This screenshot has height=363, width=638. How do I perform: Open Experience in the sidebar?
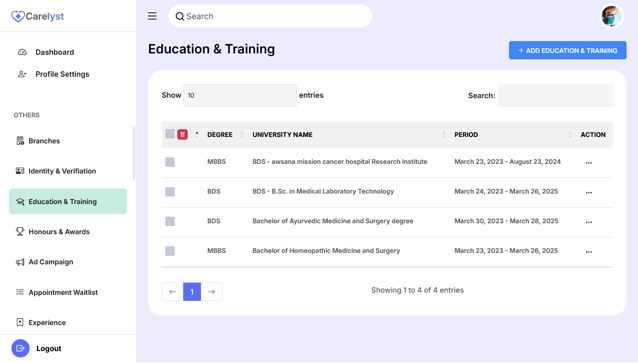47,322
